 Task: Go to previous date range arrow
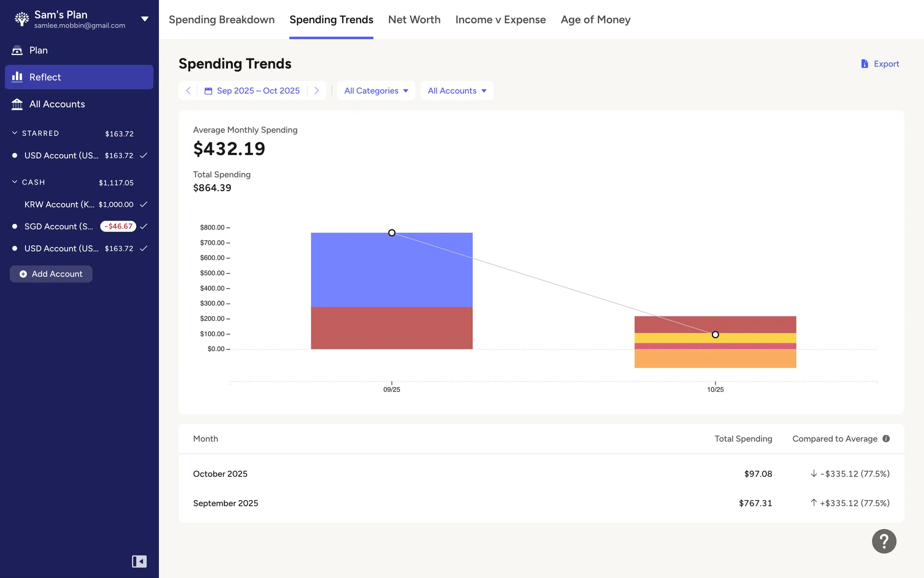[x=188, y=91]
